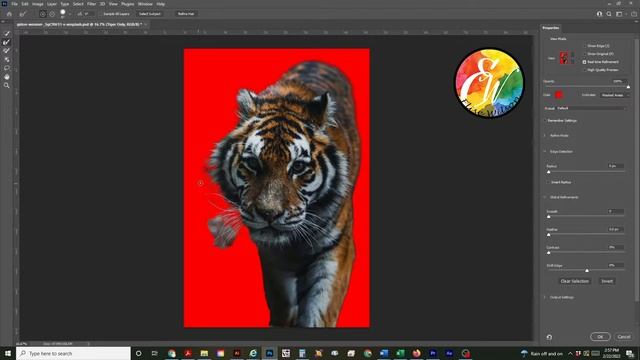Enable the Show Original checkbox
Viewport: 640px width, 360px height.
[x=584, y=54]
